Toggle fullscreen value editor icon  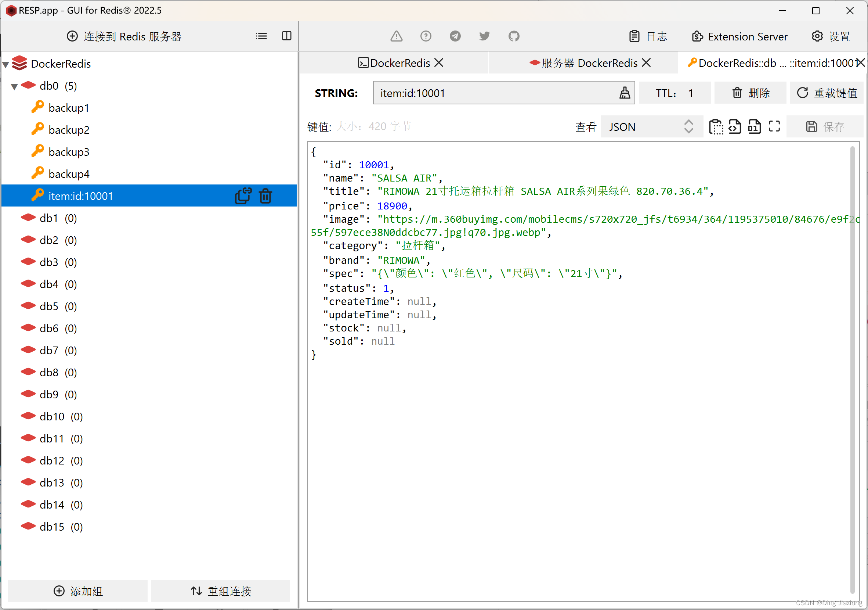(774, 126)
